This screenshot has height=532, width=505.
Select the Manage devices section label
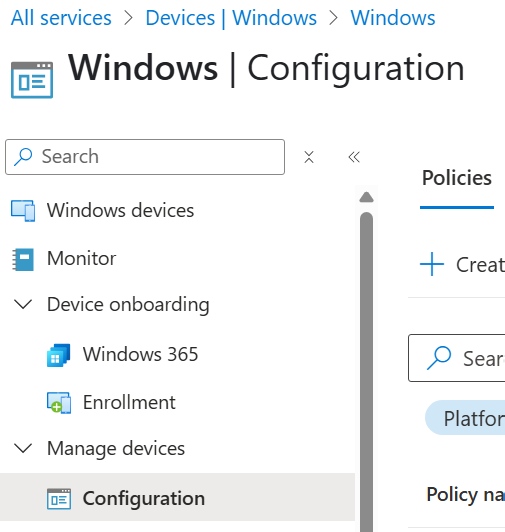coord(116,448)
